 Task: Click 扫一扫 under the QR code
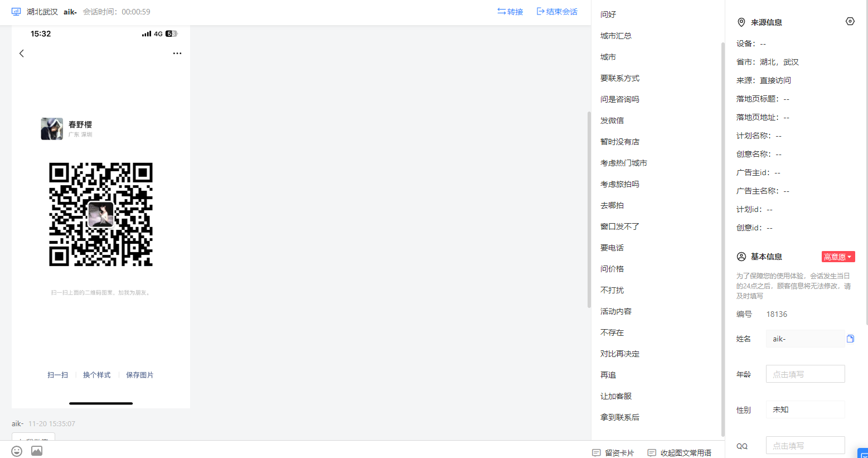tap(58, 375)
